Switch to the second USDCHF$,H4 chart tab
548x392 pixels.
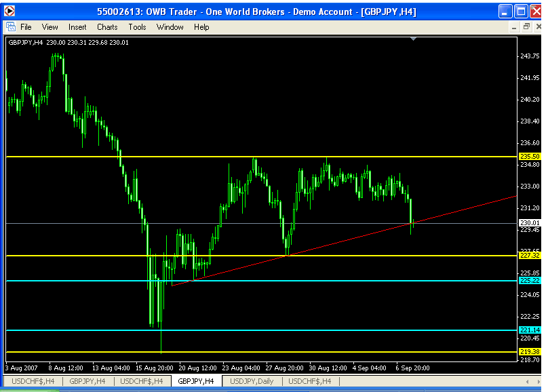pos(142,381)
